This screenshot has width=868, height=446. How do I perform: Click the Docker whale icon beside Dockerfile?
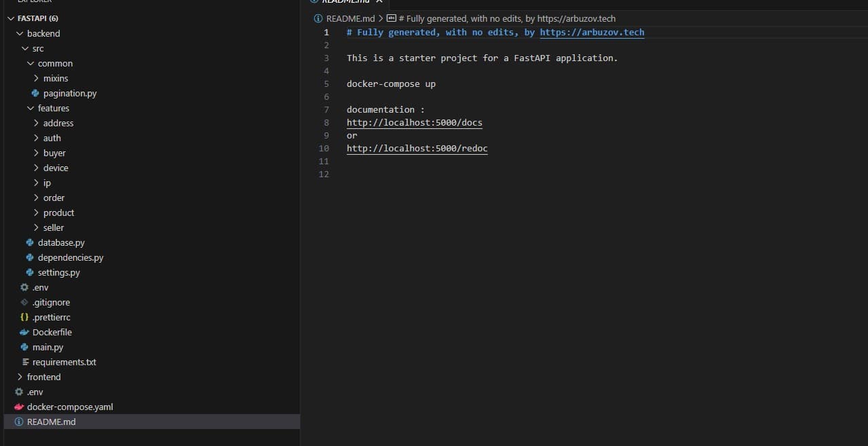[x=24, y=332]
